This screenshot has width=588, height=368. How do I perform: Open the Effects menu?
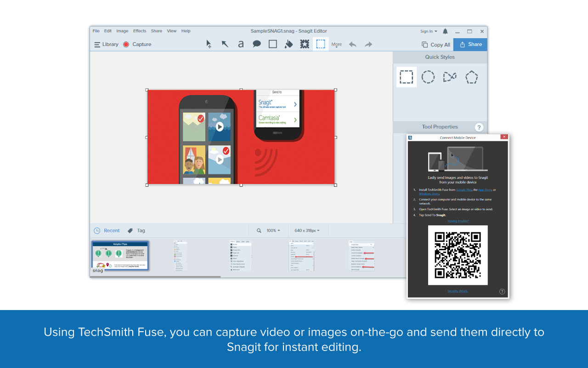(x=140, y=31)
